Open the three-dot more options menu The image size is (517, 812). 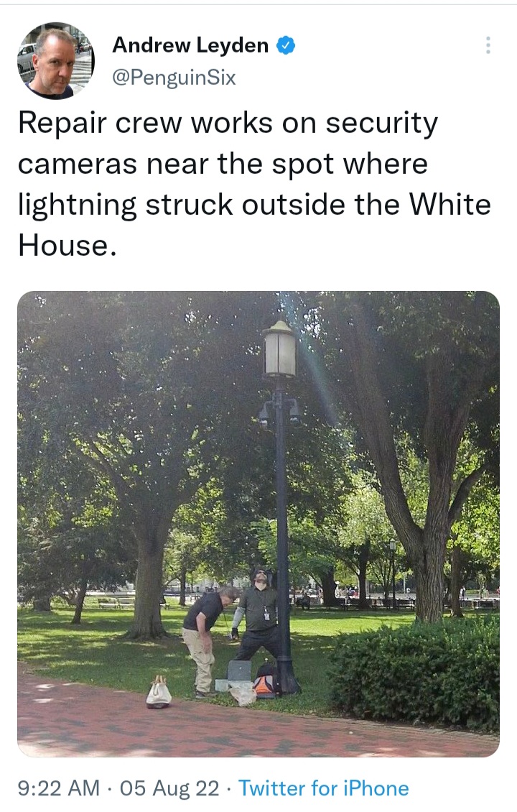[x=488, y=45]
